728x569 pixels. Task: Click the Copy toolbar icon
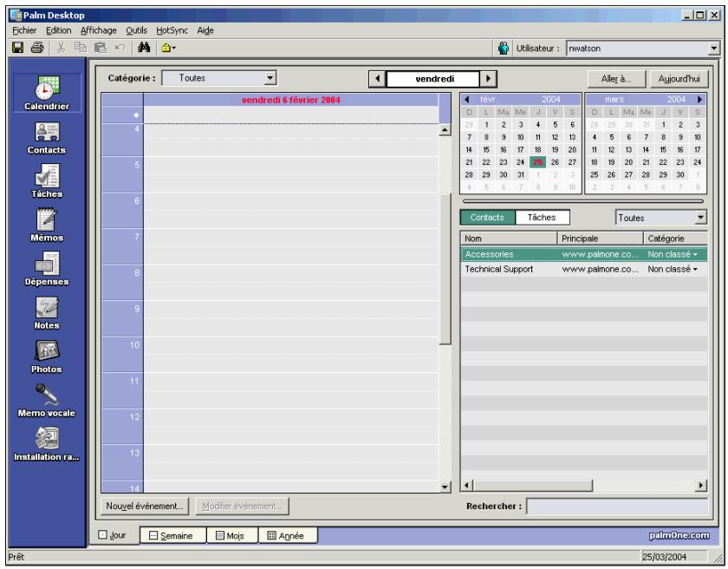[81, 48]
